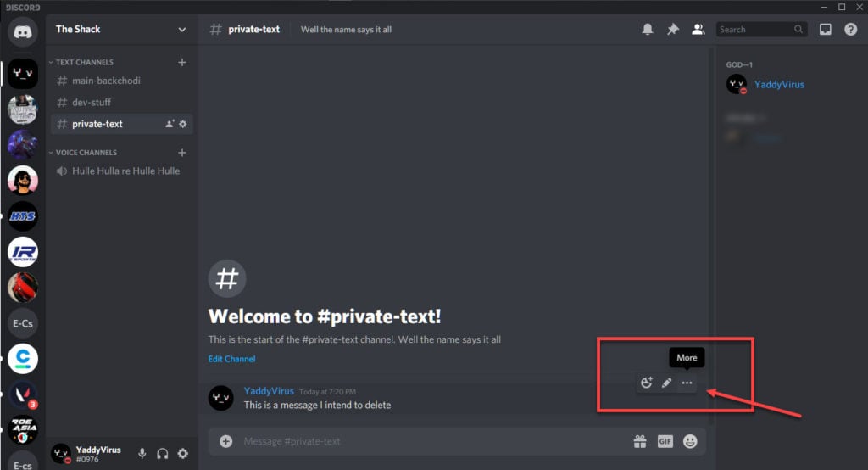Mute the microphone
868x470 pixels.
tap(142, 453)
